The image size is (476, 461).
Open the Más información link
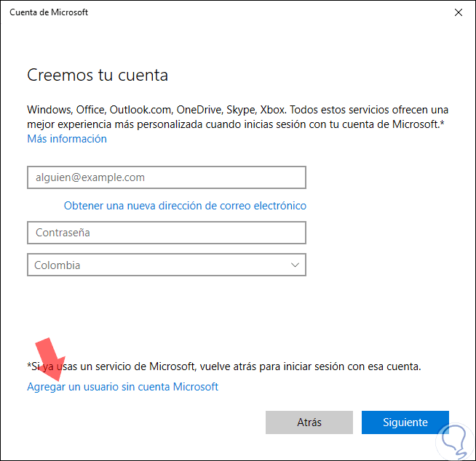[67, 139]
